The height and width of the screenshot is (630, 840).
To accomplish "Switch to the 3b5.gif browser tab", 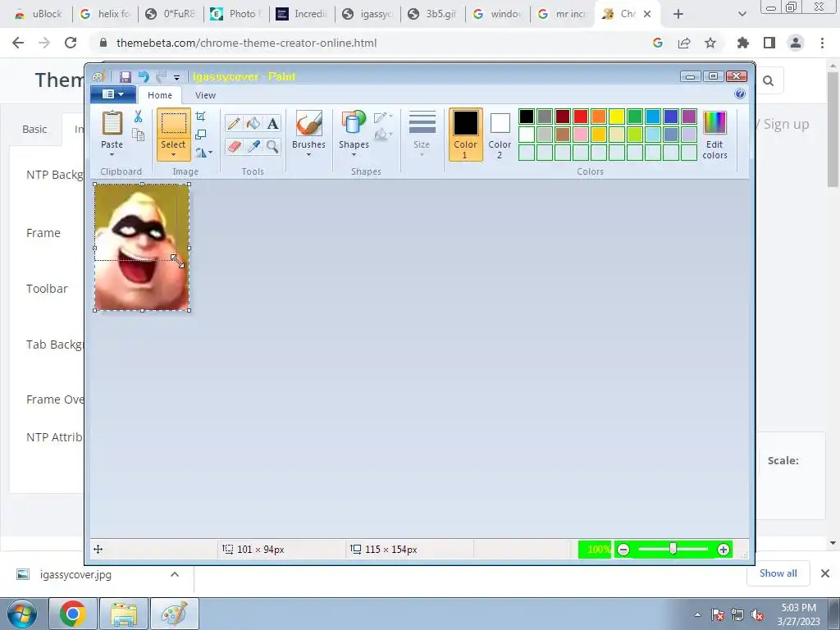I will 432,14.
